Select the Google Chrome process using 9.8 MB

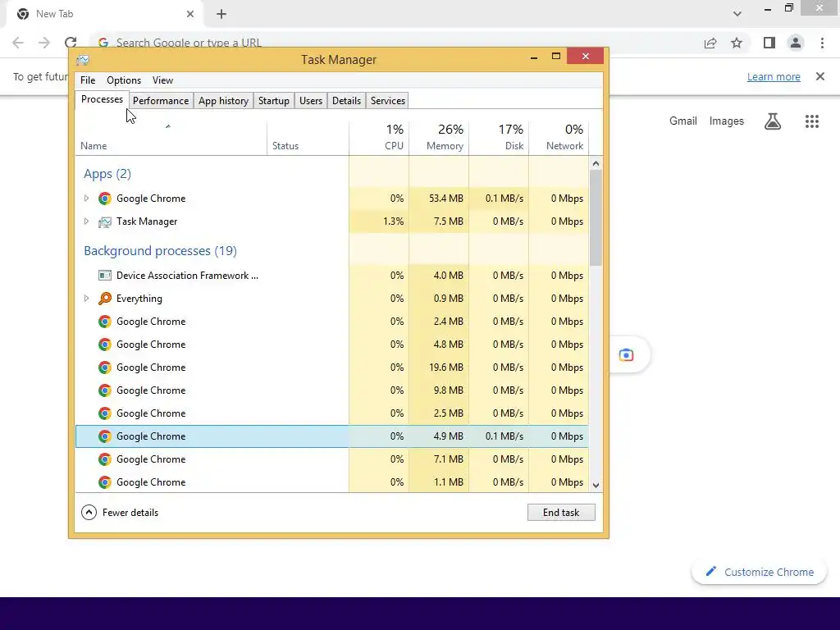click(331, 390)
